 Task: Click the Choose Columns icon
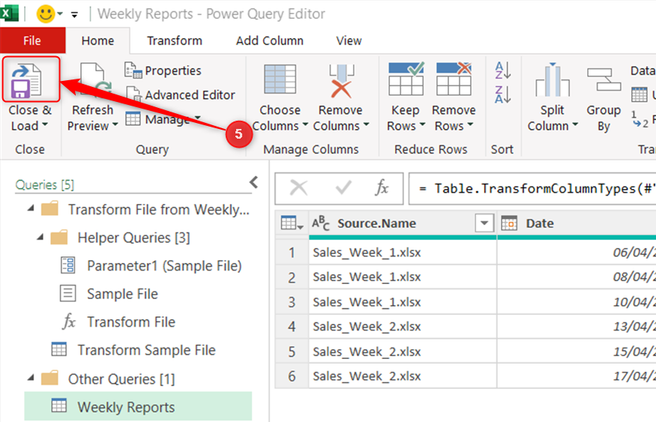280,79
